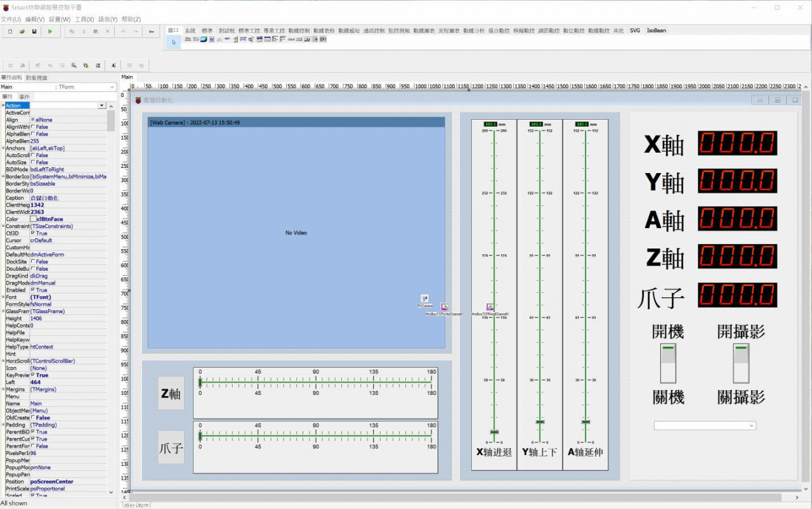This screenshot has width=812, height=509.
Task: Expand the GlassFrame property node
Action: (3, 311)
